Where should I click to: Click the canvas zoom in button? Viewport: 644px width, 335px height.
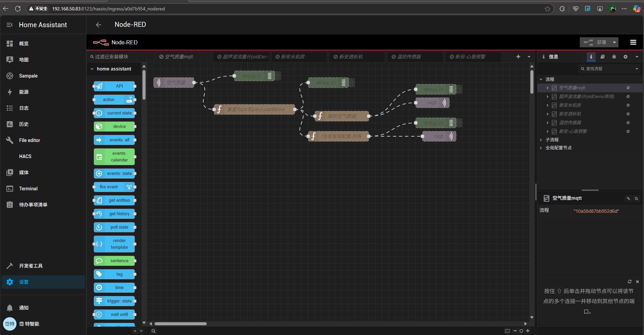point(528,331)
